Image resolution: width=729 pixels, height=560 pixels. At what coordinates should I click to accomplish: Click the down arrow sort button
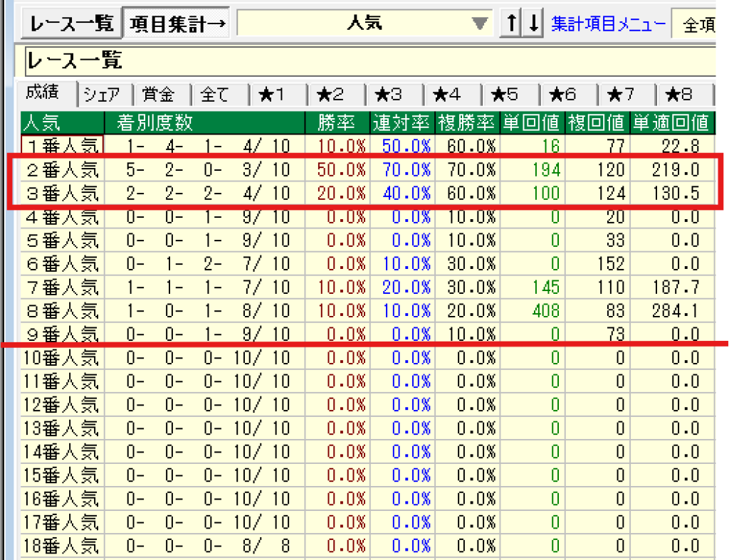[x=533, y=23]
